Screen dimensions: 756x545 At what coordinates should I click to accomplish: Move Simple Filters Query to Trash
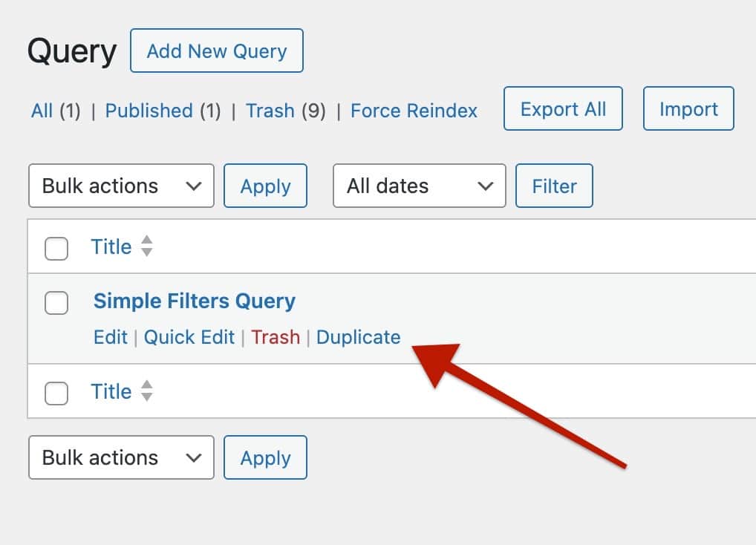click(x=276, y=336)
